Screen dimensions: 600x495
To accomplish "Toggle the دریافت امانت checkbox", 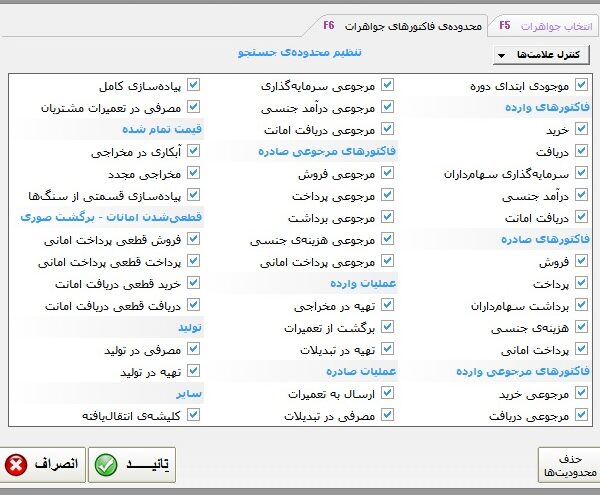I will [x=581, y=217].
